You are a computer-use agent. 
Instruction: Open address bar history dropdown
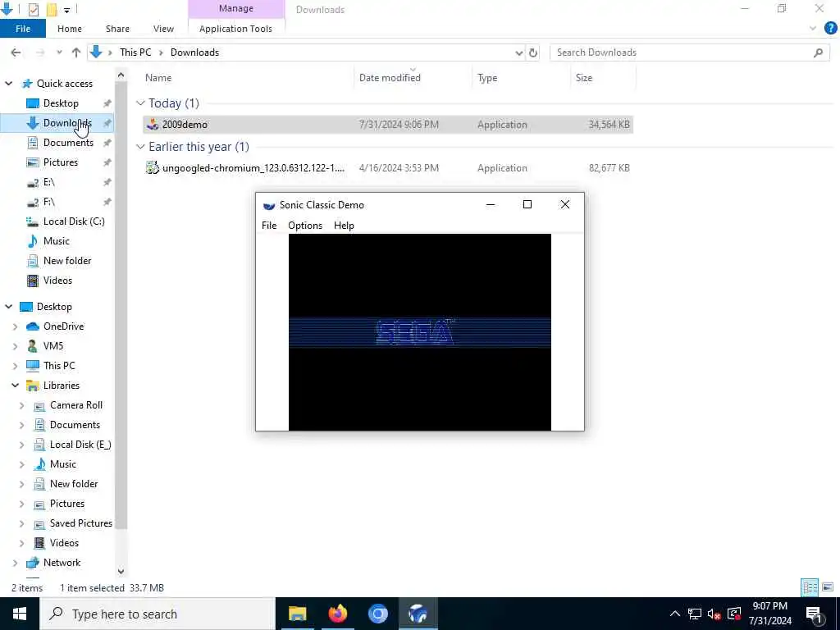[518, 52]
